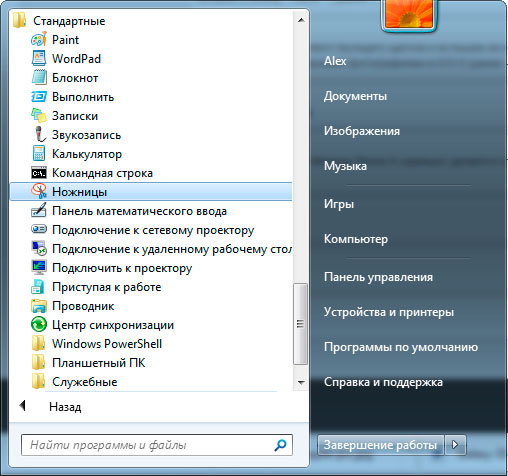Open Справка и поддержка
This screenshot has height=476, width=508.
click(383, 382)
